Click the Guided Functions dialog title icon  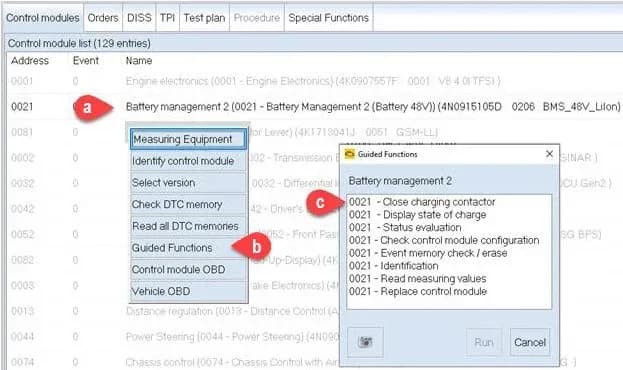click(350, 154)
